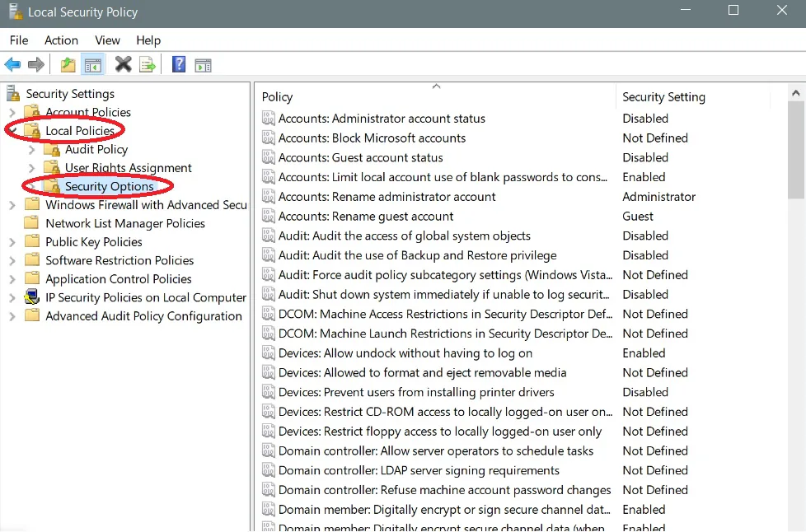Click the Export List toolbar icon
The width and height of the screenshot is (806, 532).
[x=147, y=65]
